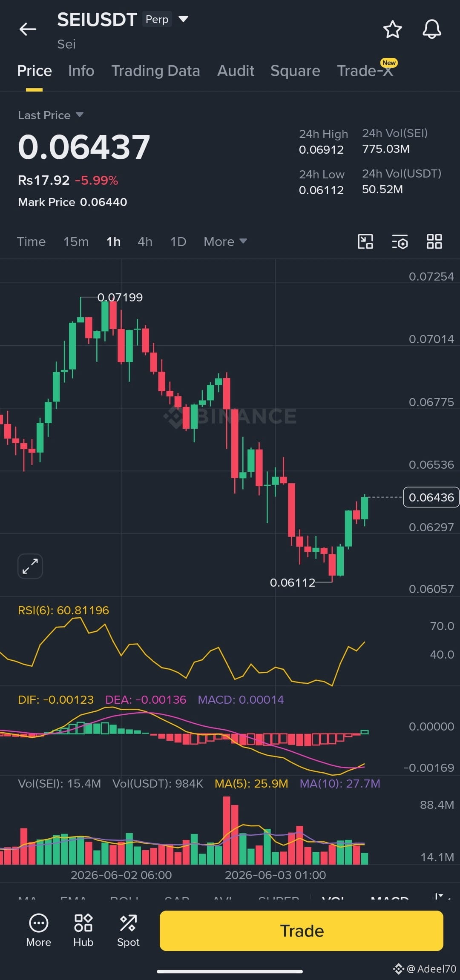This screenshot has width=460, height=980.
Task: Tap the large last price 0.06437
Action: (84, 147)
